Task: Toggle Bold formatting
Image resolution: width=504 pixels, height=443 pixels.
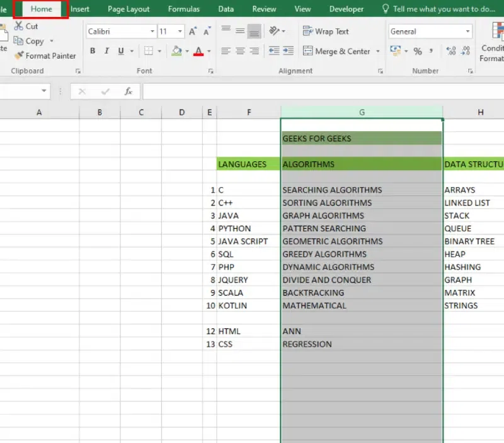Action: tap(93, 51)
